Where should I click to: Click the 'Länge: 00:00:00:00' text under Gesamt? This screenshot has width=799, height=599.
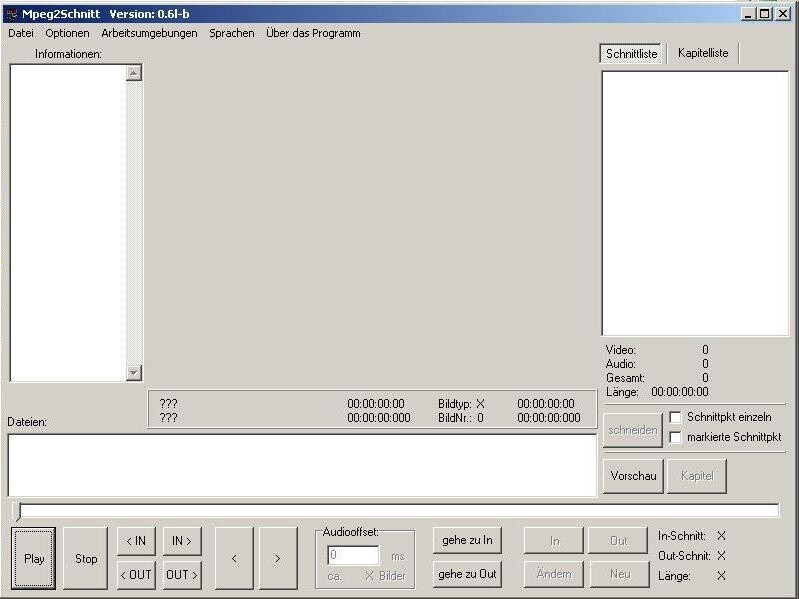coord(657,392)
